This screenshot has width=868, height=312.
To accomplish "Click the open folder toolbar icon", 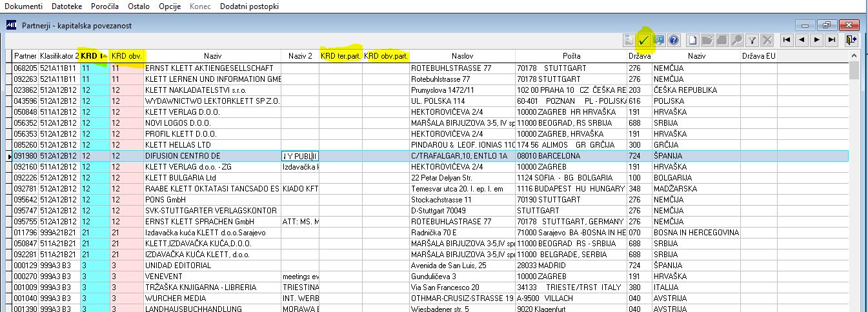I will coord(708,40).
